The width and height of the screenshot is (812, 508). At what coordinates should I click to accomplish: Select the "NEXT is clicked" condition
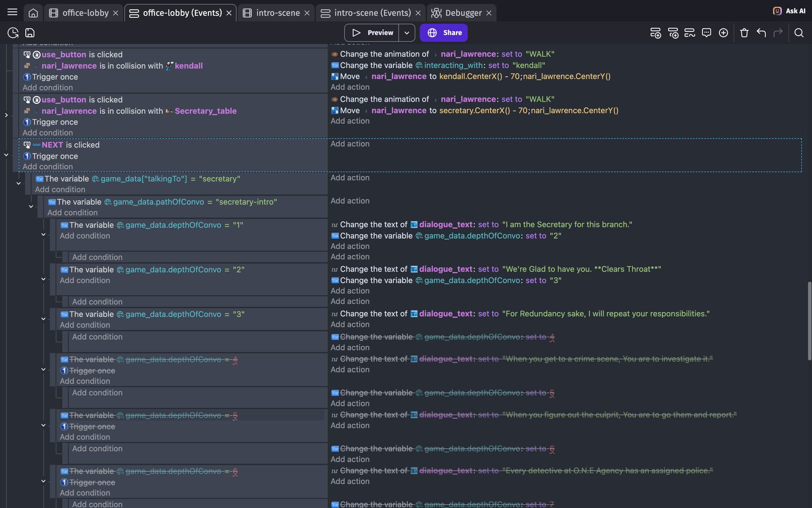62,145
